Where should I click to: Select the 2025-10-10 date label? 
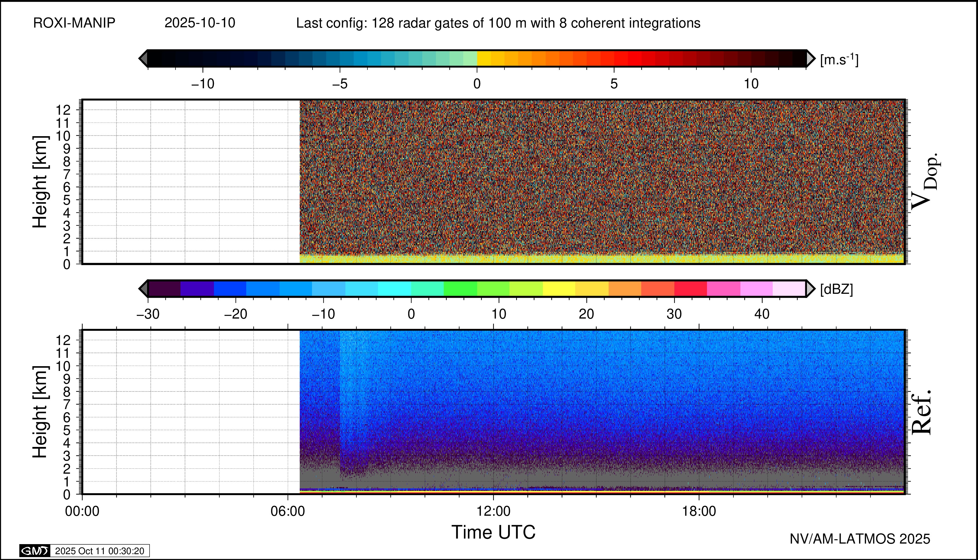(200, 23)
